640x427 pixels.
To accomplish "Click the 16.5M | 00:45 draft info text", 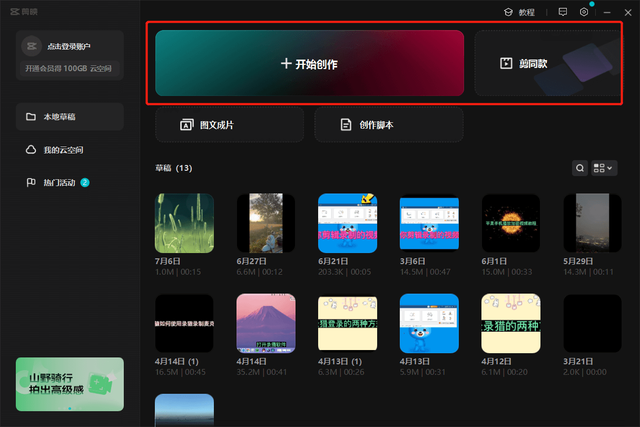I will tap(180, 372).
